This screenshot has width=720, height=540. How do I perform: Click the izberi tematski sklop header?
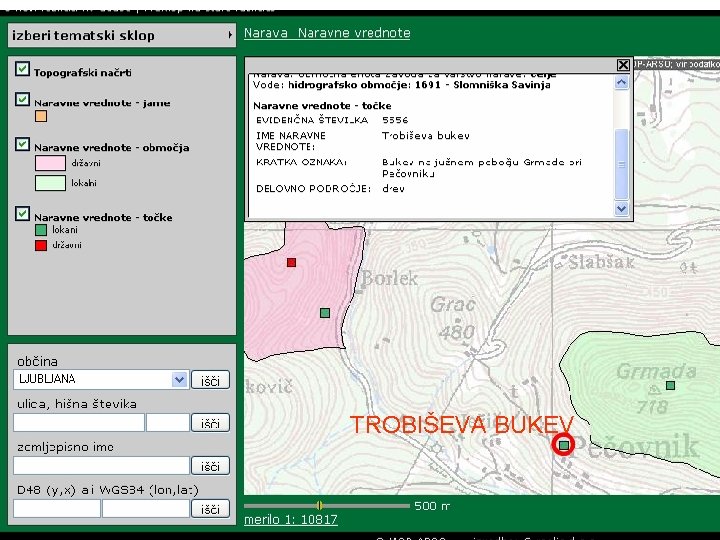[122, 35]
